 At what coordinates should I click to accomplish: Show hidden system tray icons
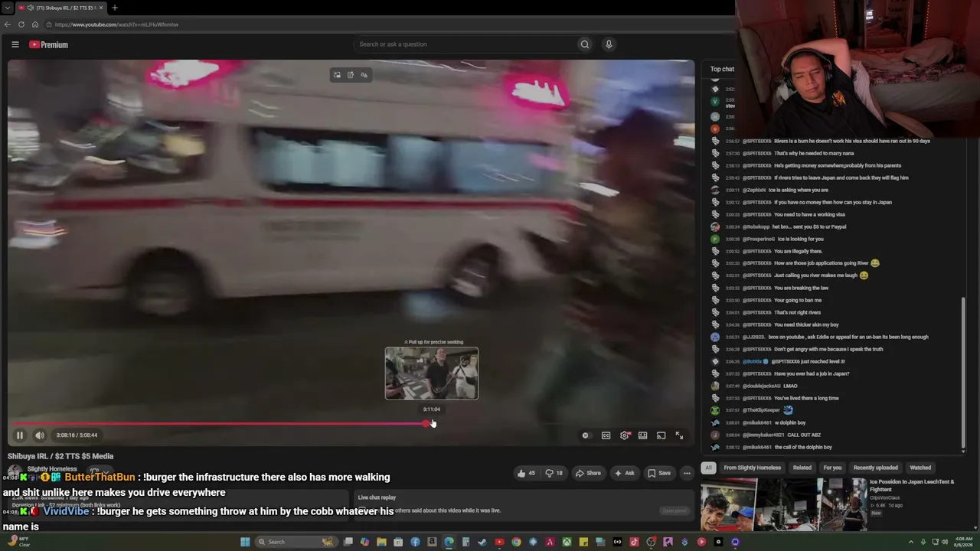pyautogui.click(x=910, y=542)
